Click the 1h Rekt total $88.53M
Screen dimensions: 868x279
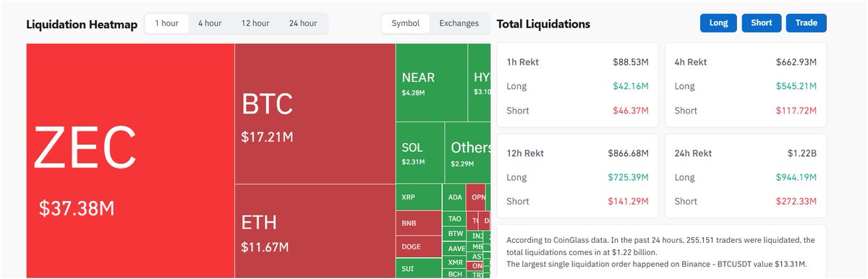(x=631, y=62)
